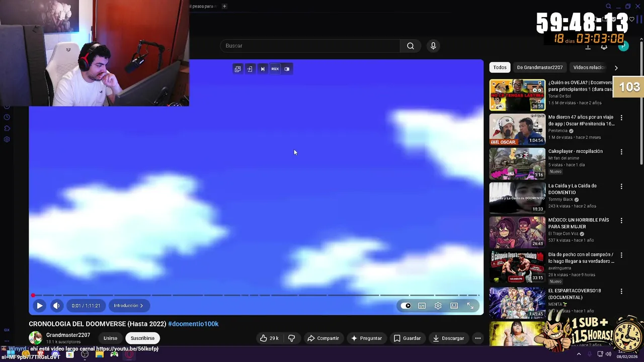Open 'La Caída y La Caída de DOOMENTIO' thumbnail
This screenshot has height=362, width=644.
[517, 198]
